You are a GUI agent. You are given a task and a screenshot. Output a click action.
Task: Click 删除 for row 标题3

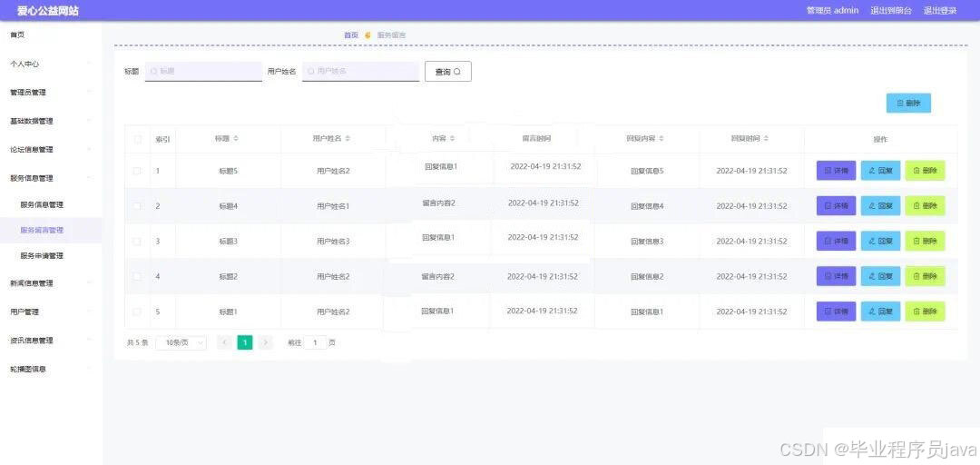pyautogui.click(x=925, y=241)
